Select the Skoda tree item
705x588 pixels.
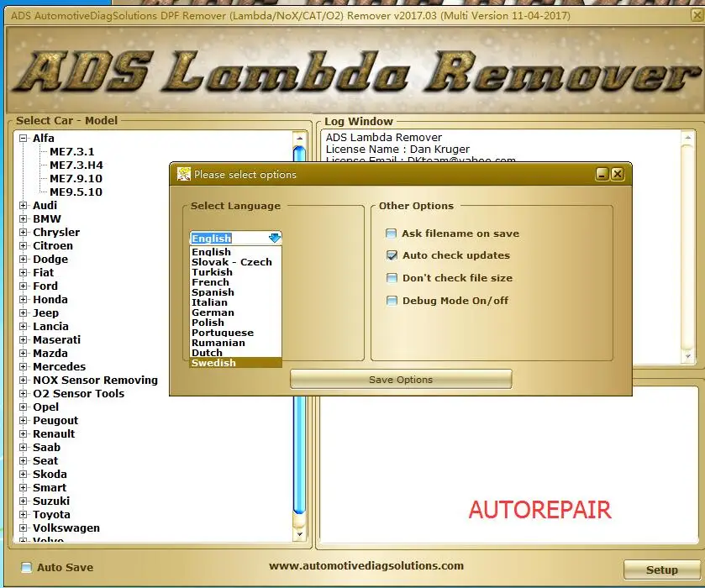(50, 475)
